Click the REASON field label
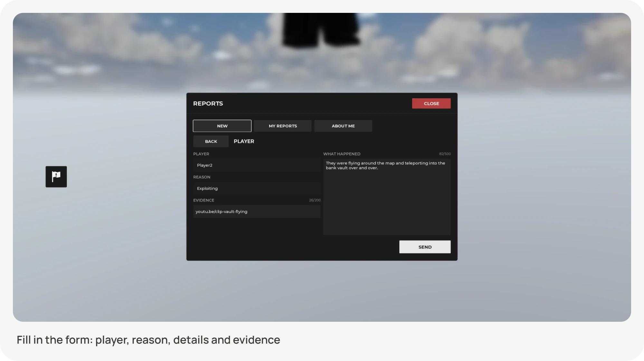The image size is (644, 361). 202,177
